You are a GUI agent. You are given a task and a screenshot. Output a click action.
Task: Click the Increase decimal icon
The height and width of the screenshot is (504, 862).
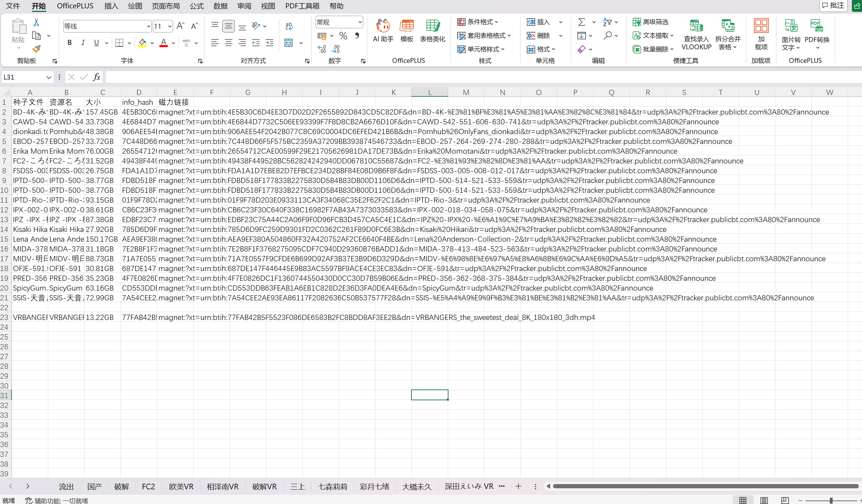[x=322, y=49]
